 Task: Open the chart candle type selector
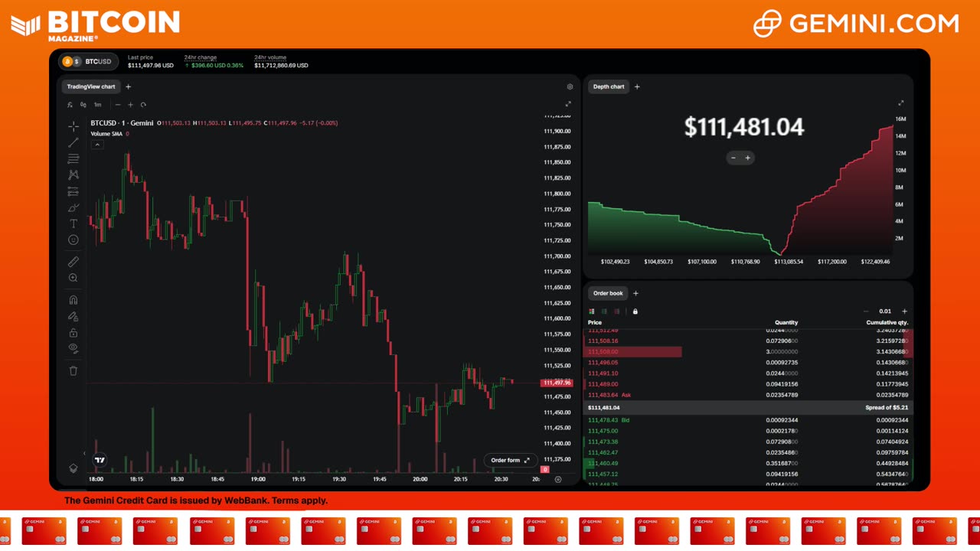click(83, 105)
